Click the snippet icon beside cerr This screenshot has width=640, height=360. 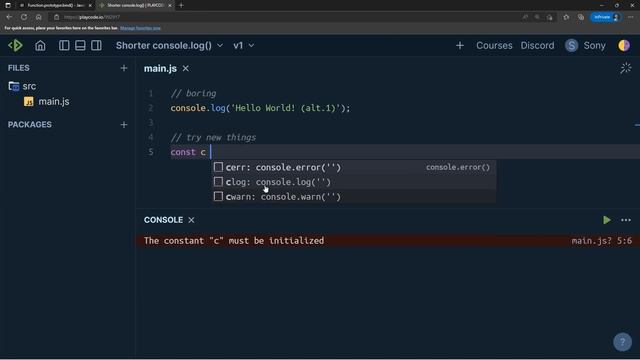(218, 167)
